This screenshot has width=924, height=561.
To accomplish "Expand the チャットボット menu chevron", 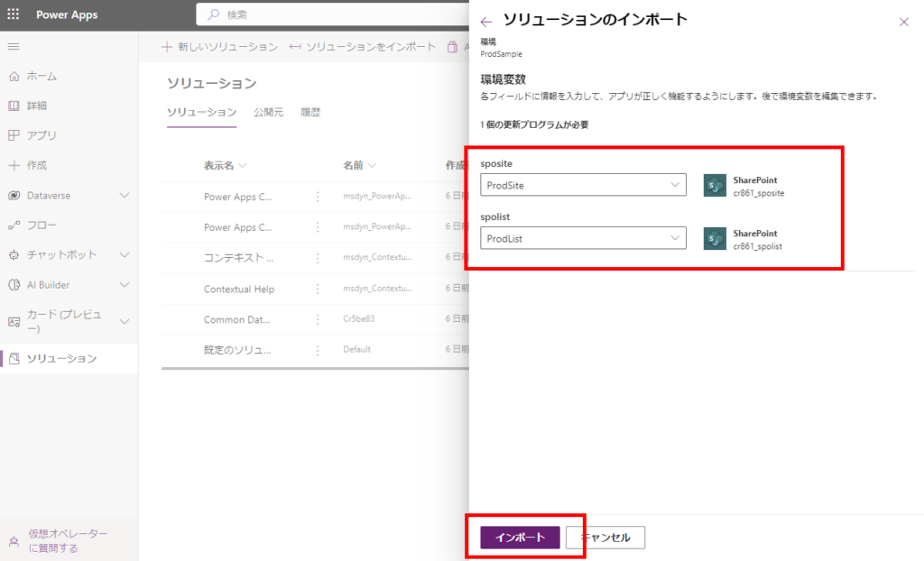I will coord(125,255).
